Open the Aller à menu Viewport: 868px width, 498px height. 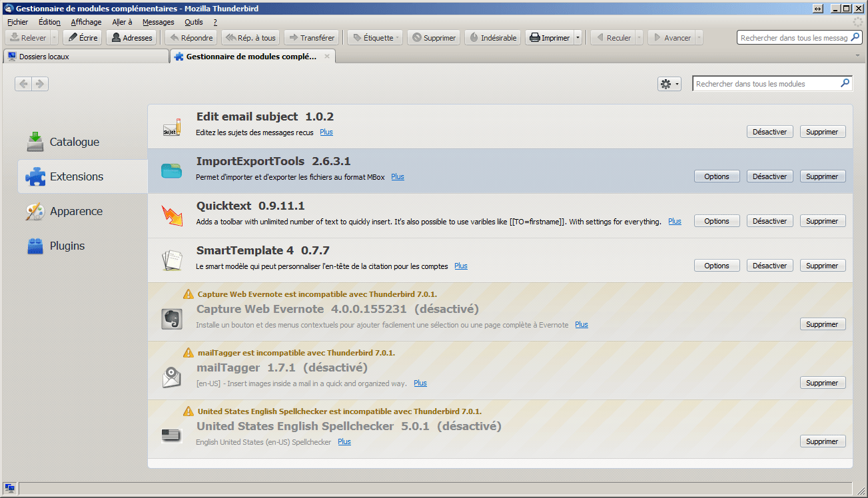point(123,22)
